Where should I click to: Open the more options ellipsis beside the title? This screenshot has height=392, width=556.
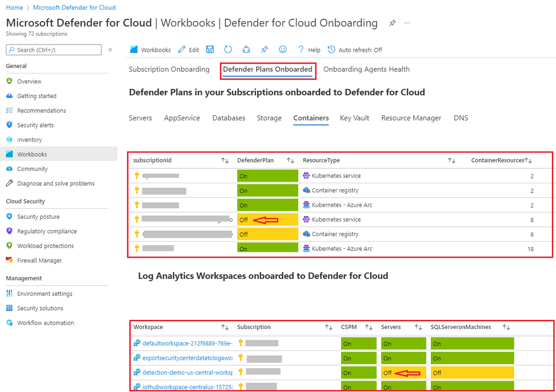pyautogui.click(x=407, y=23)
